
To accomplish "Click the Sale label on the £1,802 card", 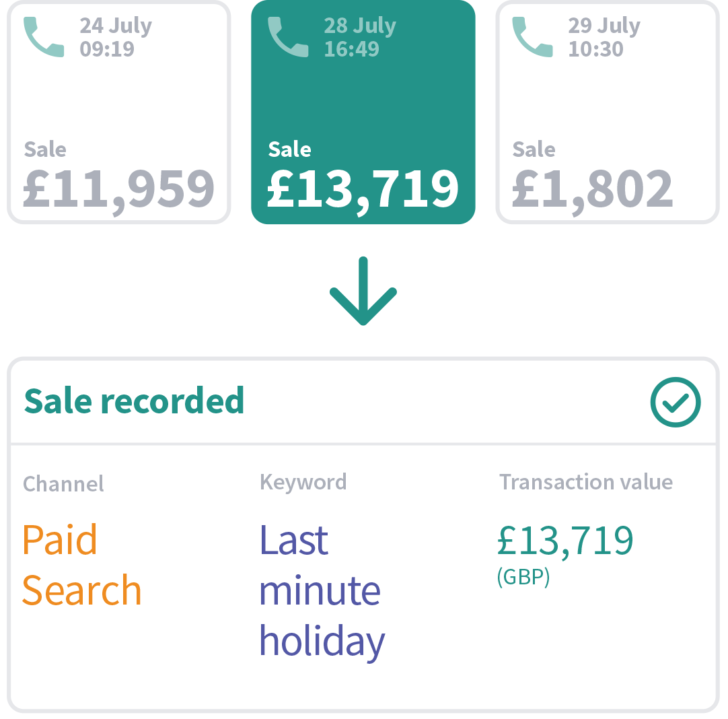I will click(534, 149).
